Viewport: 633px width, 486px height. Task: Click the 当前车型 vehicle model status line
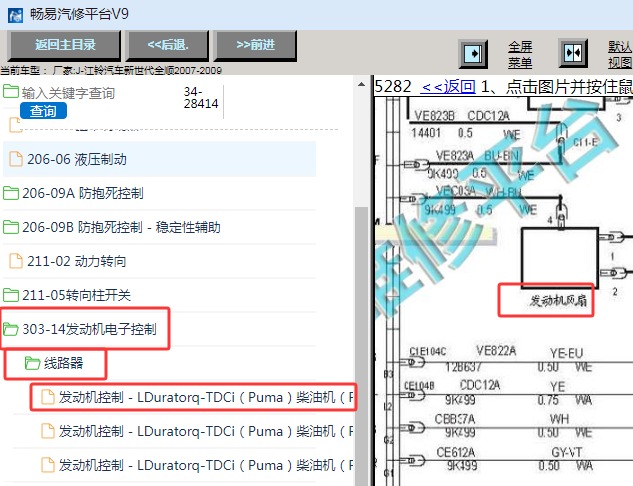pos(111,71)
